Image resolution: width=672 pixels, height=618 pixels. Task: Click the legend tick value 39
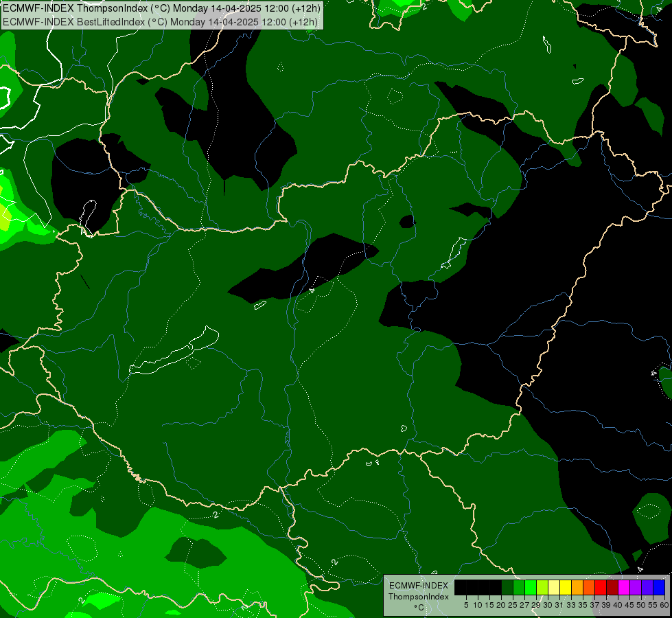[x=606, y=605]
